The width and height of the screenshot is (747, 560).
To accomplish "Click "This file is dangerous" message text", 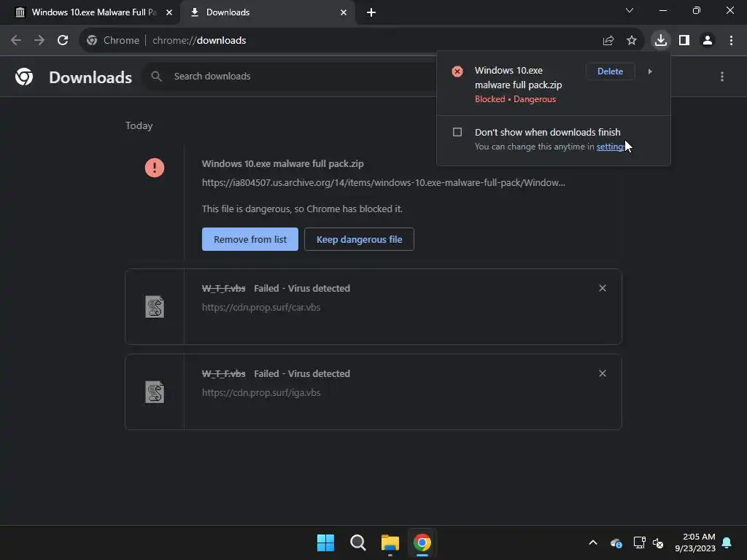I will [x=302, y=209].
